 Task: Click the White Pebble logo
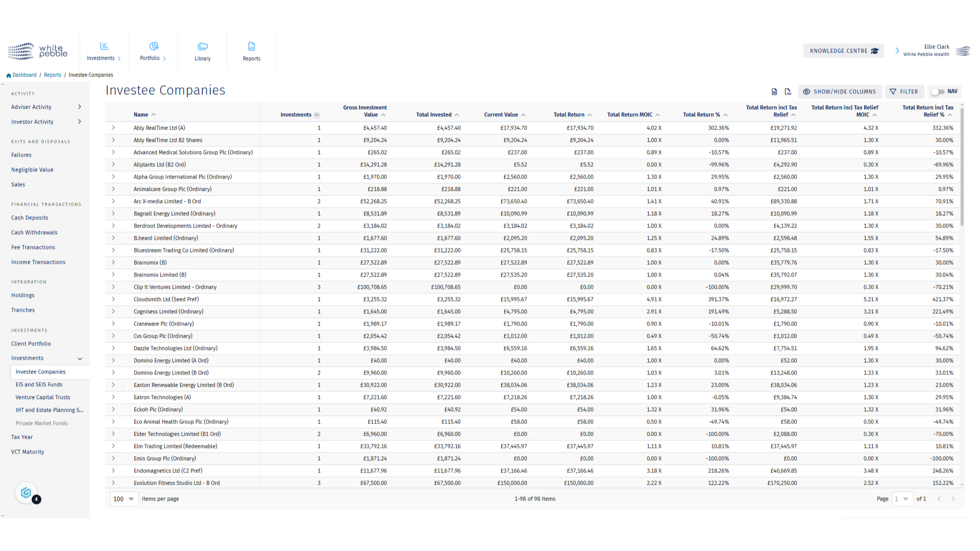click(38, 51)
